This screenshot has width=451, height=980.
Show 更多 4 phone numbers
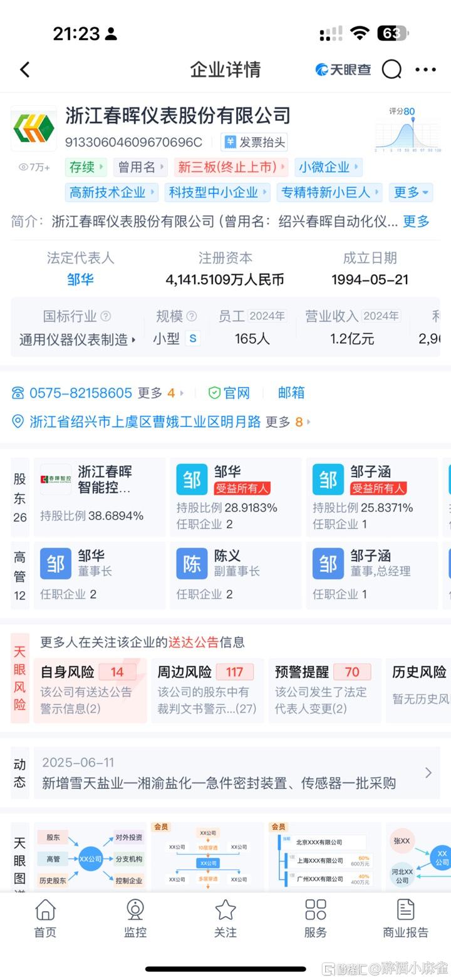click(x=160, y=393)
